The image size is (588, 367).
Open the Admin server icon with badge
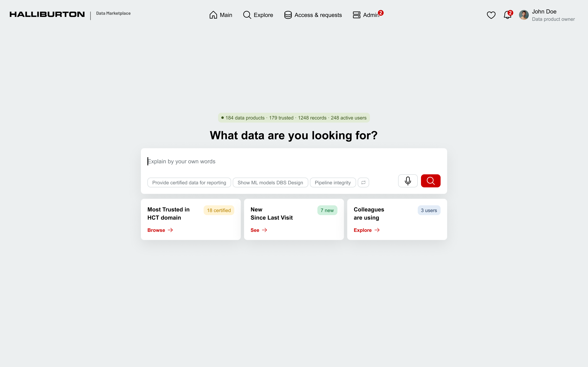[356, 15]
